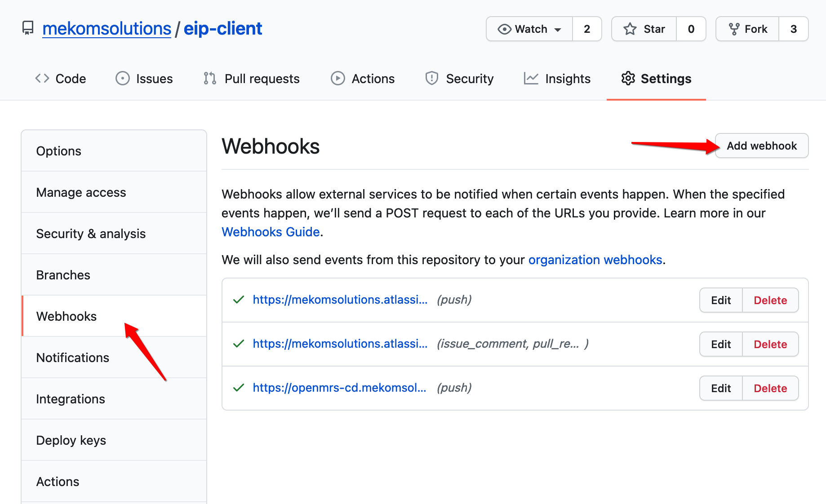Open the Watch dropdown arrow
Screen dimensions: 826x504
[x=558, y=30]
